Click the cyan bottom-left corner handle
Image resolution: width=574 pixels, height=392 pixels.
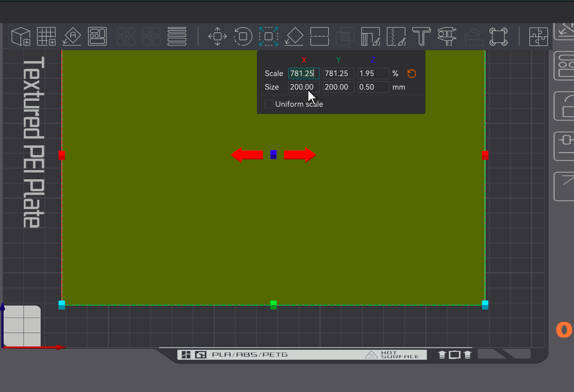point(62,305)
